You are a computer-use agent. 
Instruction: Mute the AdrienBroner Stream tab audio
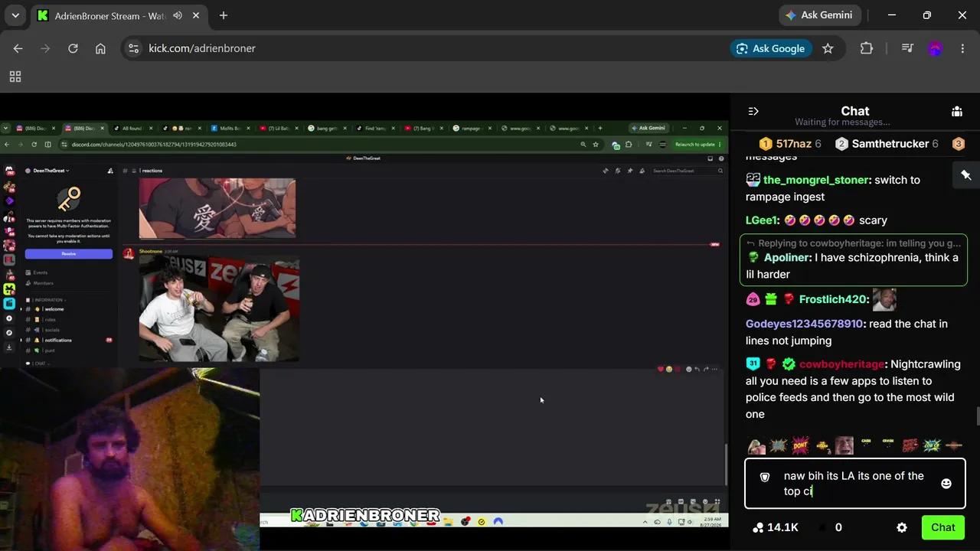tap(178, 15)
